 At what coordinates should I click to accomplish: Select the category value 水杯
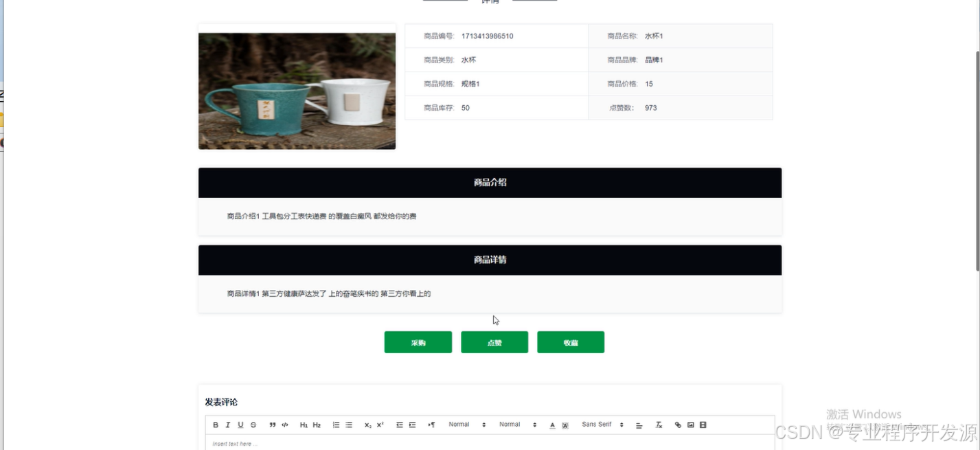468,60
